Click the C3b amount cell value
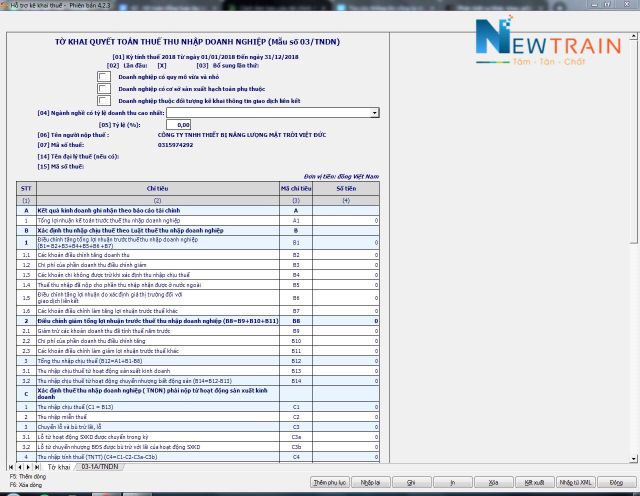 click(346, 447)
